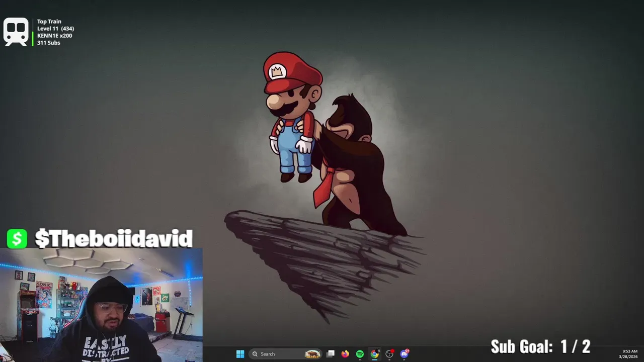Click the search highlight image in Search box
Viewport: 644px width, 362px height.
312,354
